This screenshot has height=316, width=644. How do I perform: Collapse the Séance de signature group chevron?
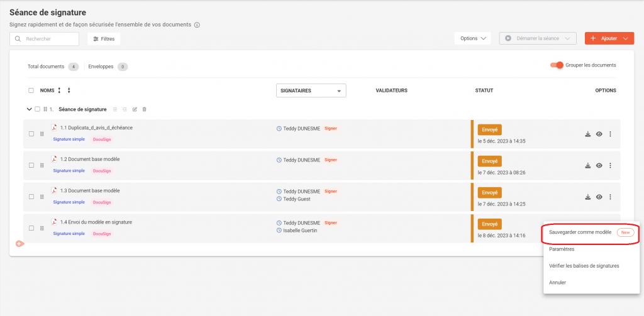tap(29, 109)
